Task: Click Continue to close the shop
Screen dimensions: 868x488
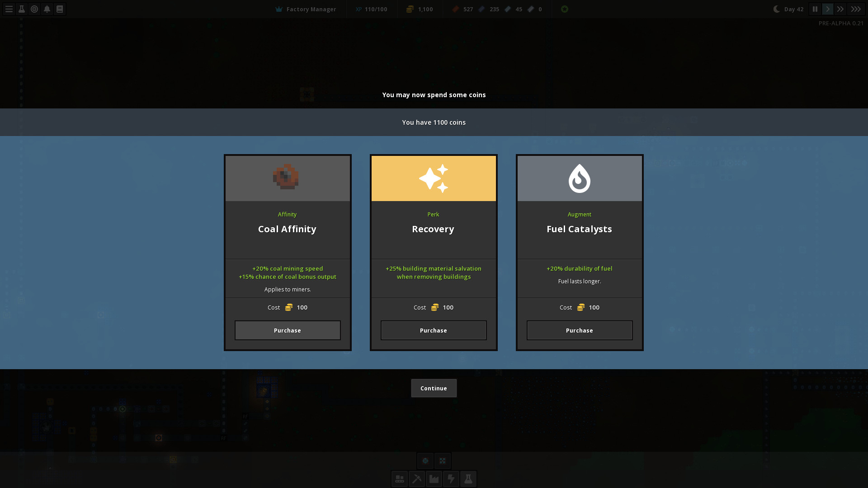Action: (x=434, y=388)
